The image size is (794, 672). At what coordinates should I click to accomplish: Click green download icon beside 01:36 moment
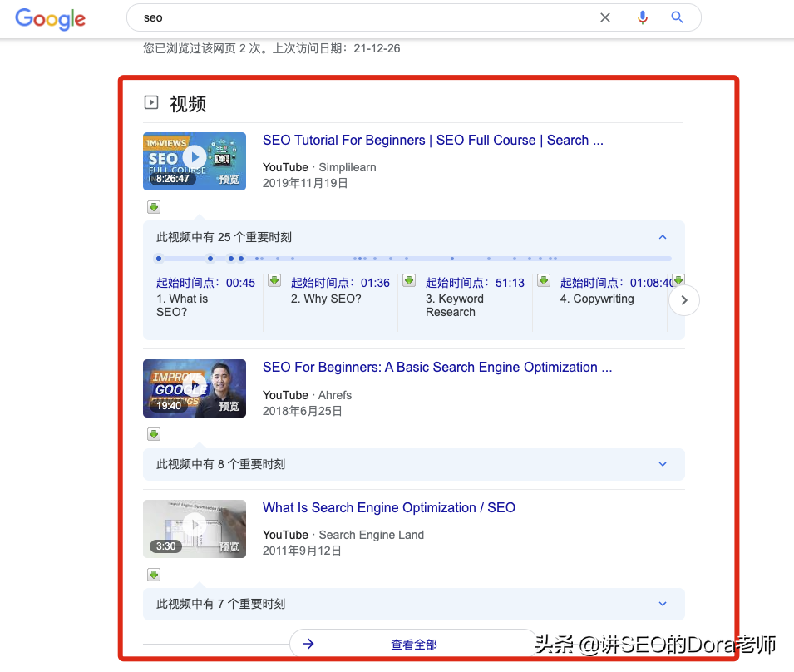[x=274, y=280]
